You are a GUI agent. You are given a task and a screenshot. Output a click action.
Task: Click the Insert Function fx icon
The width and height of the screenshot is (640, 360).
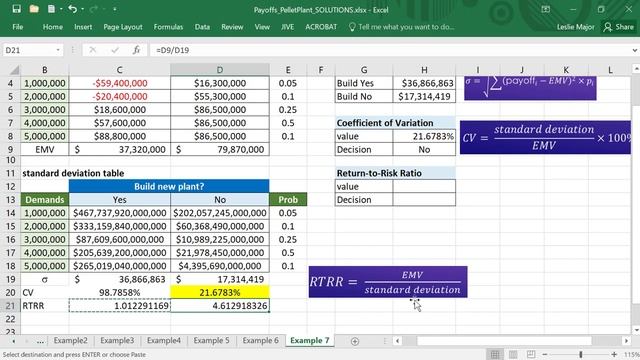coord(136,50)
